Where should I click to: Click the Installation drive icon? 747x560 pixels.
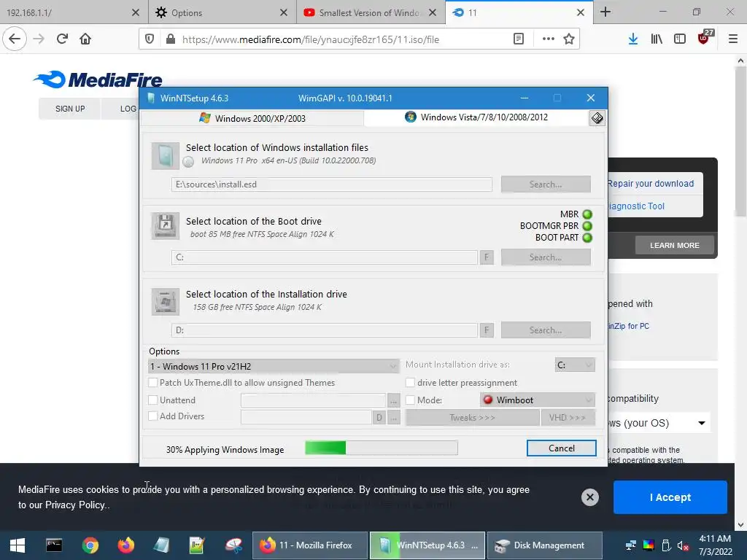[166, 301]
